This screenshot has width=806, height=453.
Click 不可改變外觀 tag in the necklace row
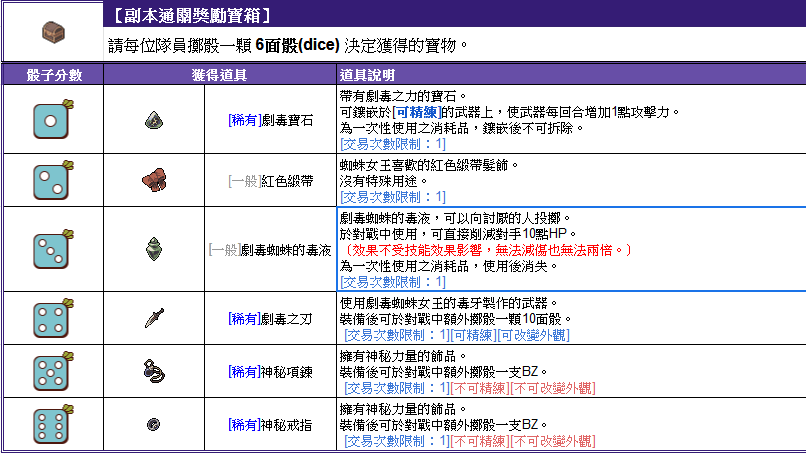point(553,388)
